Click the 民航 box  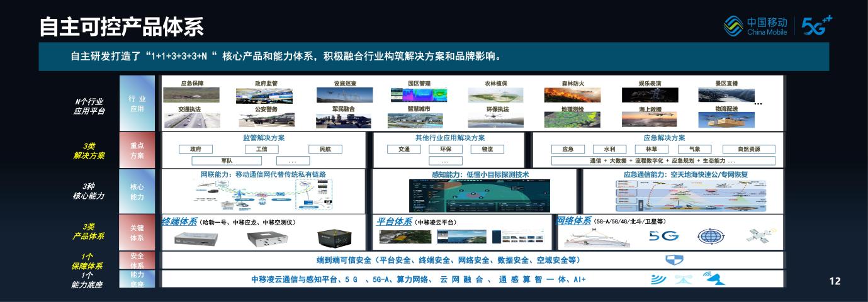coord(325,149)
